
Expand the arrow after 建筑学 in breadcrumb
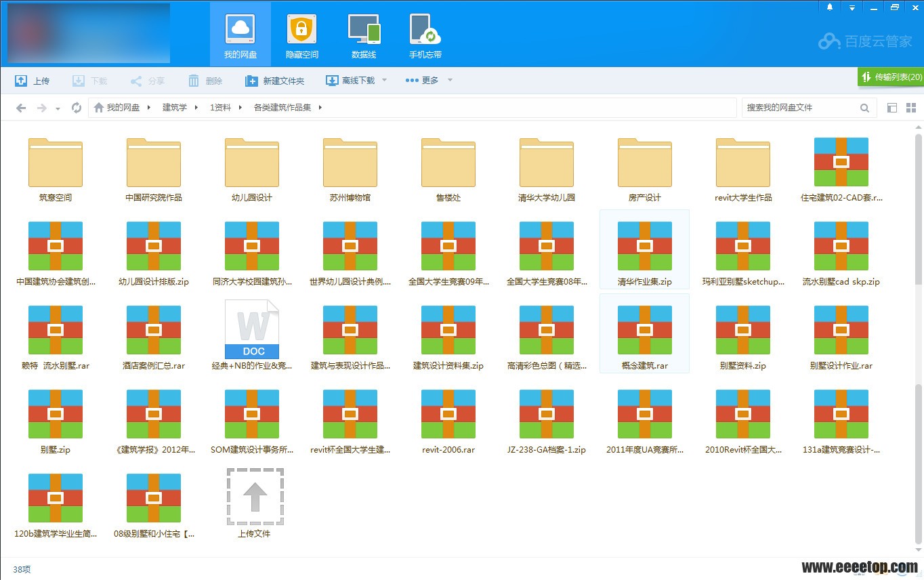pyautogui.click(x=196, y=108)
